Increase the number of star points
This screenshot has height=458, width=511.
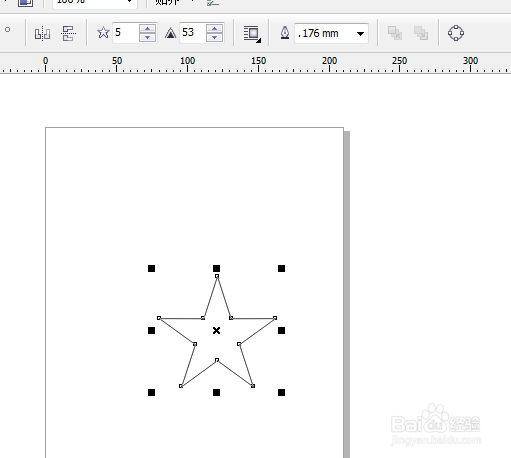[147, 28]
